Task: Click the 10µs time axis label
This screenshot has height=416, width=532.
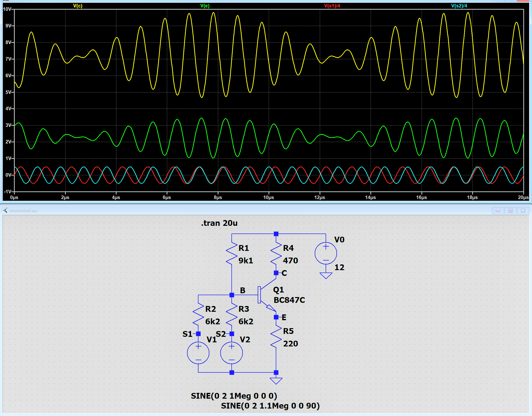Action: tap(269, 197)
